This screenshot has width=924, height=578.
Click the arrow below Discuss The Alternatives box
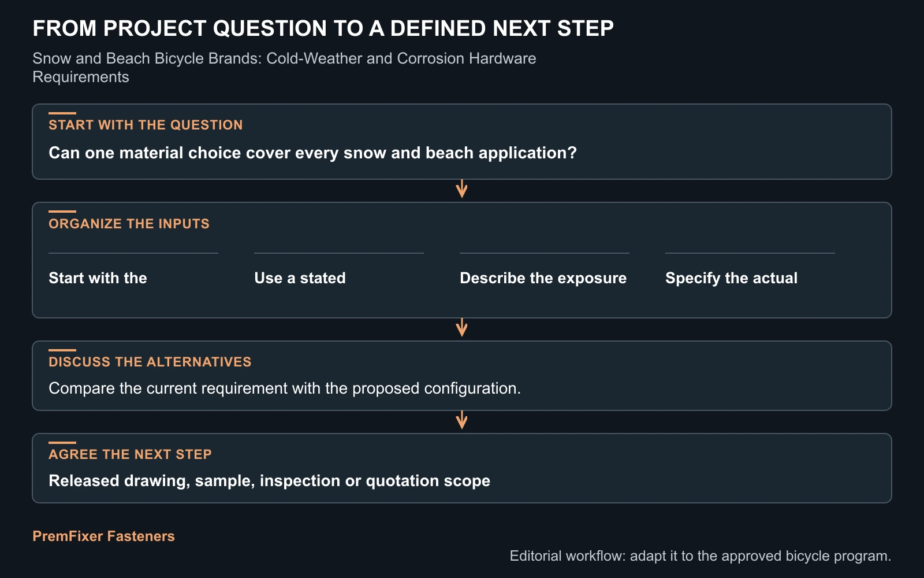click(x=461, y=420)
